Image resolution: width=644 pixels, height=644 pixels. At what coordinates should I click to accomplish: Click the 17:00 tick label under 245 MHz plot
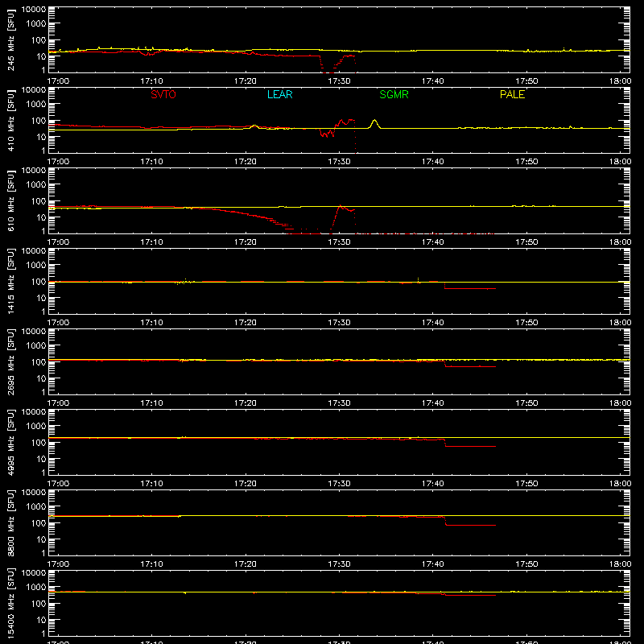(x=58, y=81)
